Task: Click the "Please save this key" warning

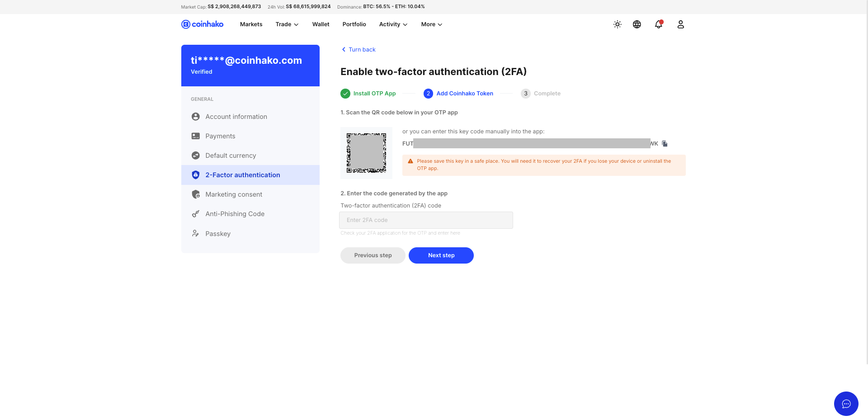Action: (x=544, y=165)
